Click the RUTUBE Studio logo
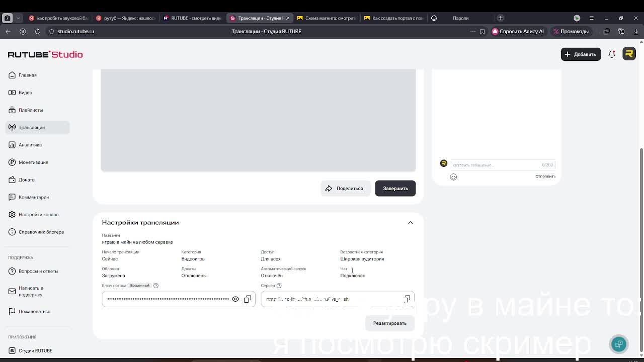Screen dimensions: 644x362 (x=45, y=54)
